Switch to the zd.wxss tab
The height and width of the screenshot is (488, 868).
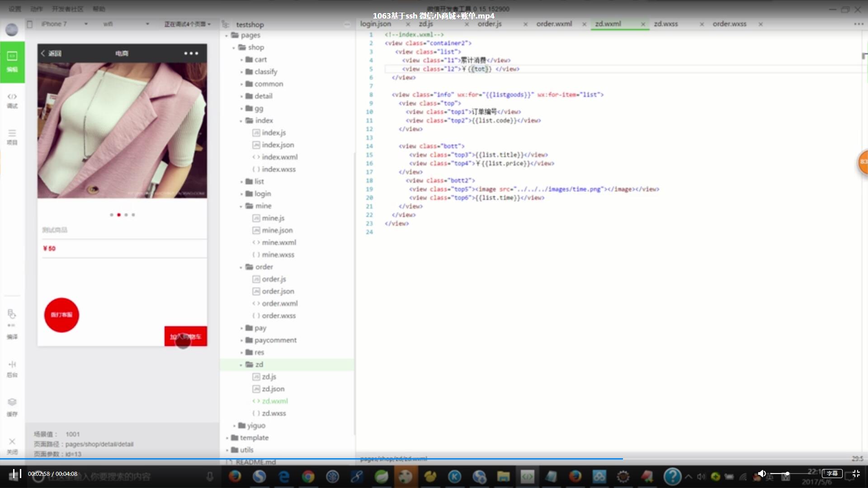click(666, 24)
